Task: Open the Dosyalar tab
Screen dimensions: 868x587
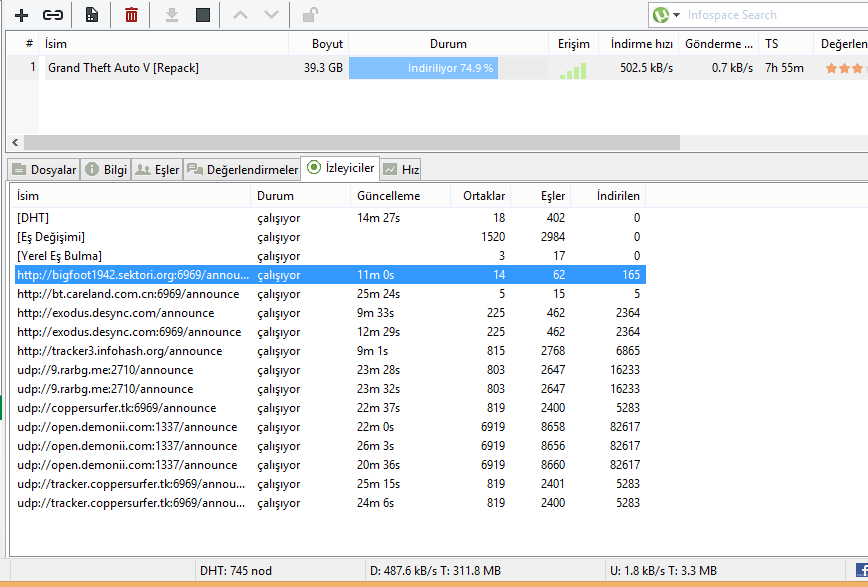Action: (x=43, y=169)
